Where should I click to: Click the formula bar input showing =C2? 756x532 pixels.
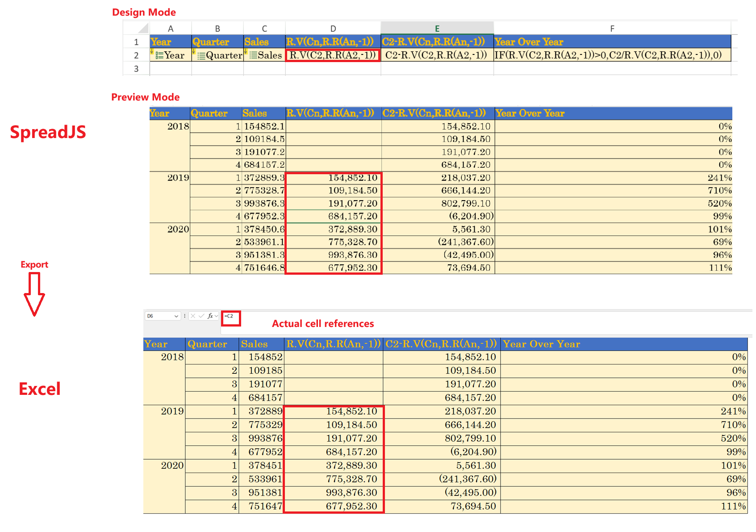231,316
